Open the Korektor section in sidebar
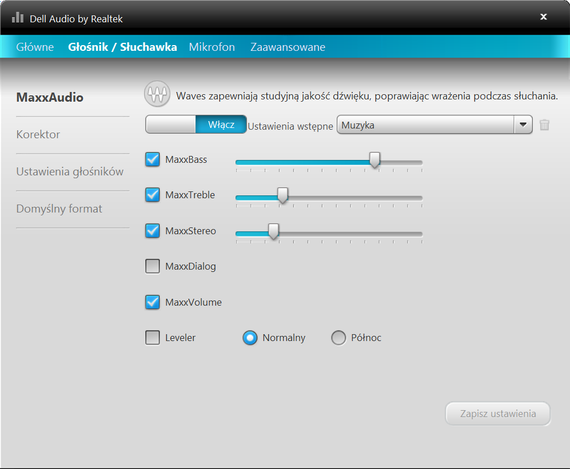Viewport: 570px width, 469px height. click(x=38, y=135)
